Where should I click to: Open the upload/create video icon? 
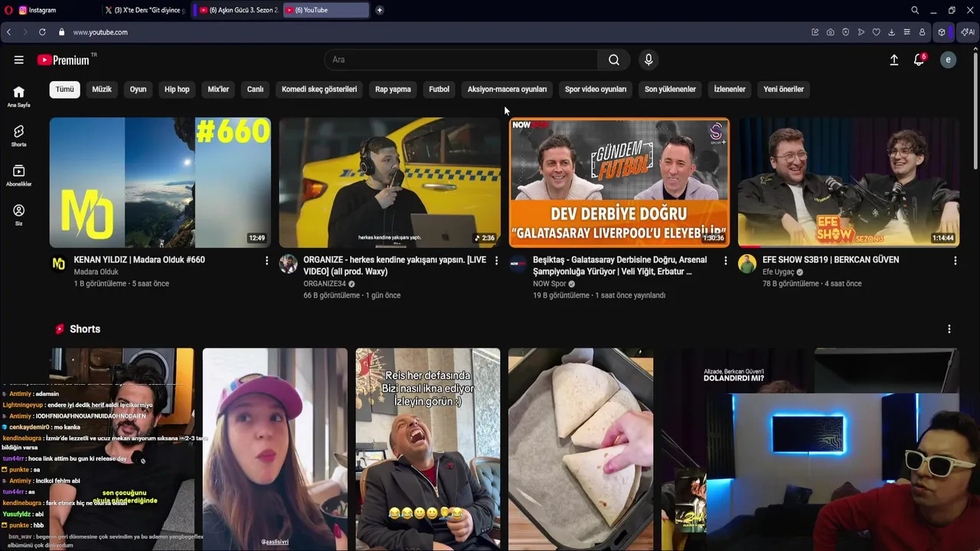tap(893, 60)
